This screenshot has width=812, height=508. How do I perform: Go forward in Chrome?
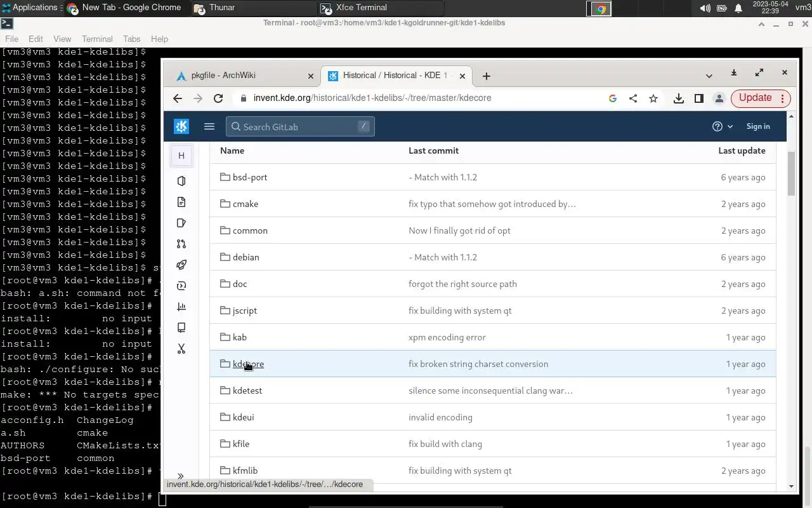point(198,98)
